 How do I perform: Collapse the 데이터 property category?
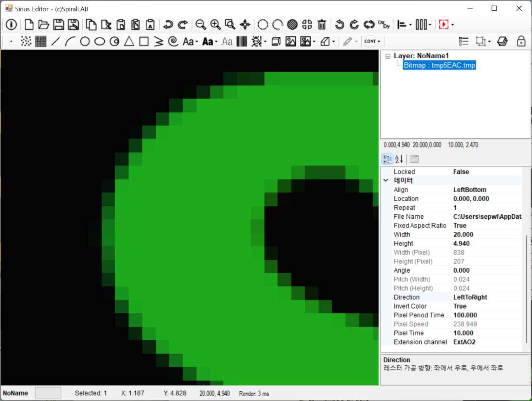pos(386,180)
